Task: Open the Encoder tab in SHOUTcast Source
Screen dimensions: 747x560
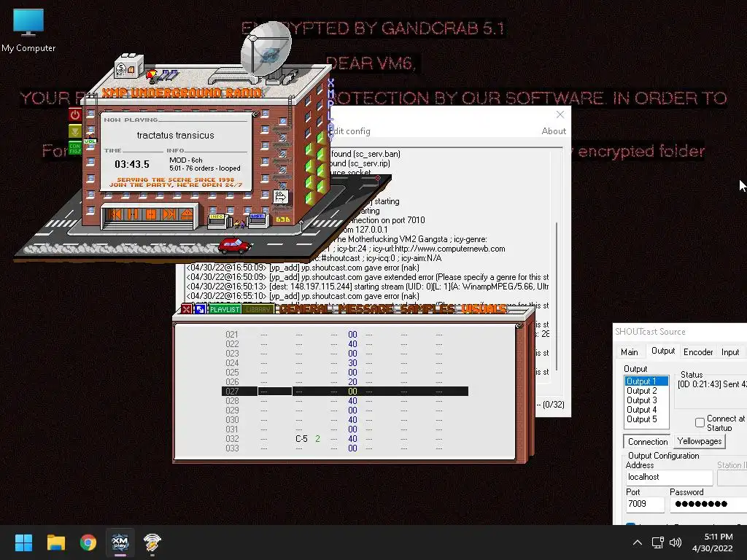Action: click(x=698, y=352)
